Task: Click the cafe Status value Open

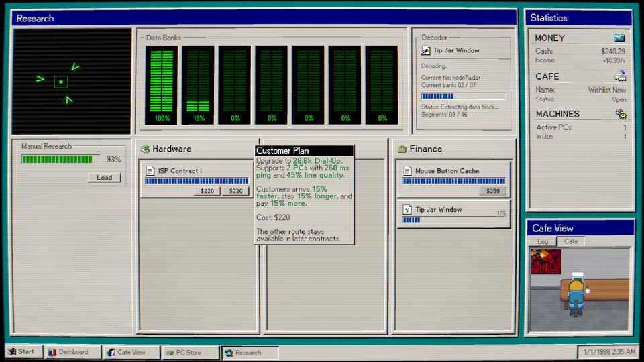Action: tap(619, 99)
